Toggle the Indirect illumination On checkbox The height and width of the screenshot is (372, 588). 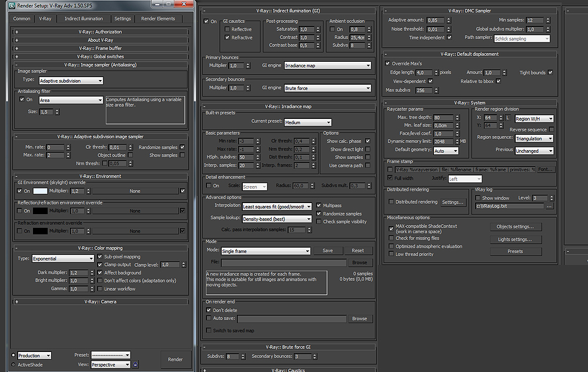click(x=206, y=21)
